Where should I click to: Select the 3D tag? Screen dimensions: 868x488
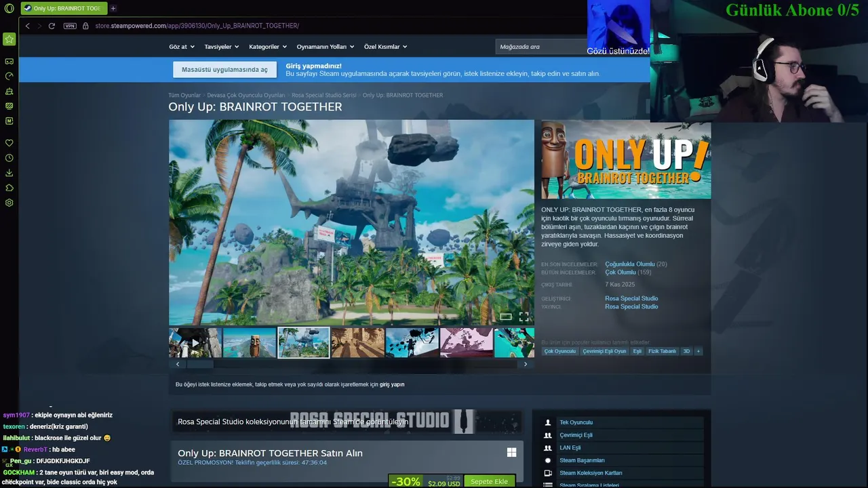coord(686,351)
